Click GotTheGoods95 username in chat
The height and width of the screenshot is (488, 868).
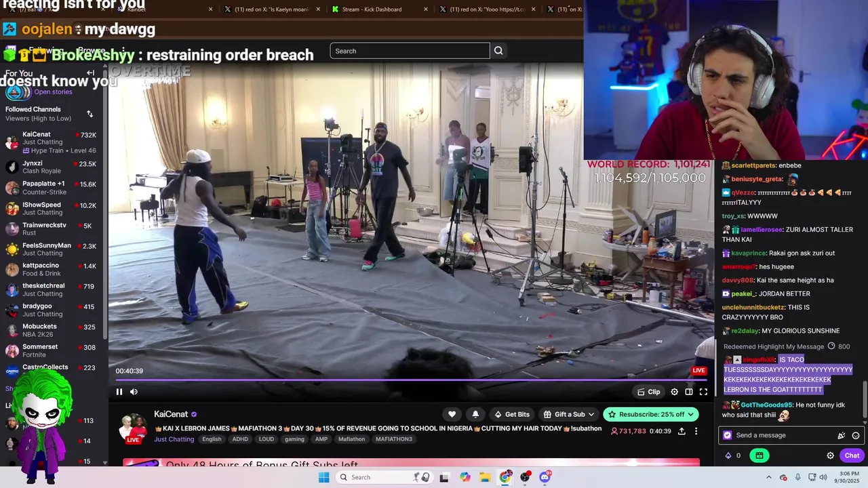[766, 405]
